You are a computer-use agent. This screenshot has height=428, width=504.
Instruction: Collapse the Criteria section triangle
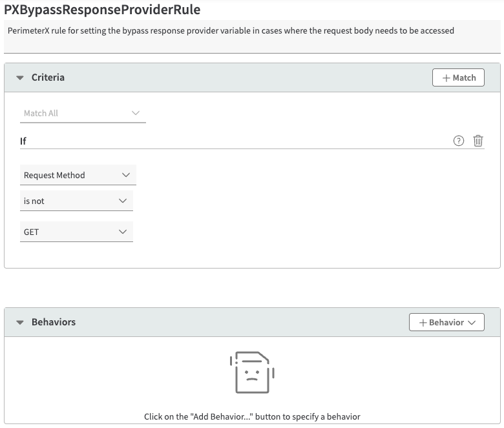(x=20, y=77)
